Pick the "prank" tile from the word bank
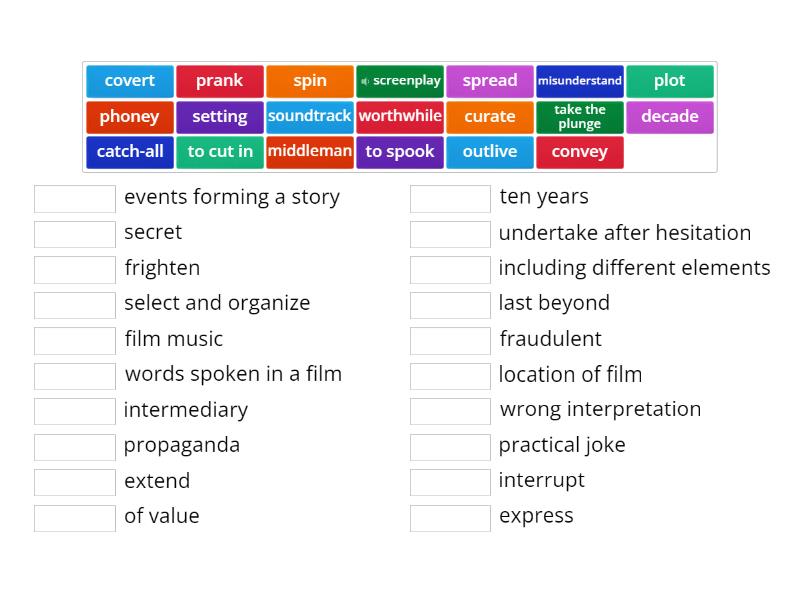This screenshot has width=800, height=600. (x=219, y=81)
